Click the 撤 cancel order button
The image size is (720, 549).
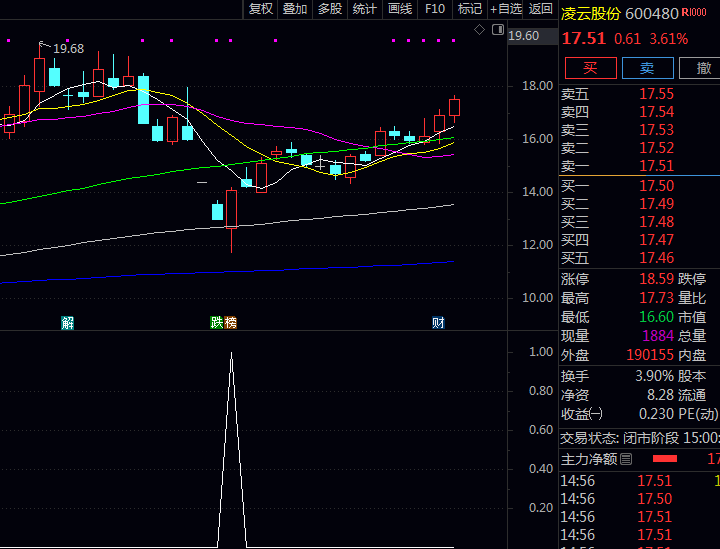pos(701,68)
